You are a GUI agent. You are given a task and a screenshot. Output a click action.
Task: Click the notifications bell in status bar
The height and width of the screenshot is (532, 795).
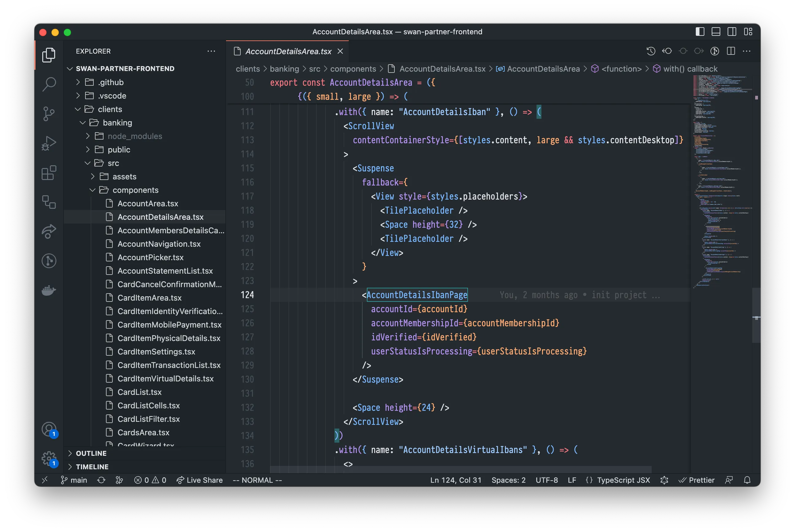tap(747, 480)
